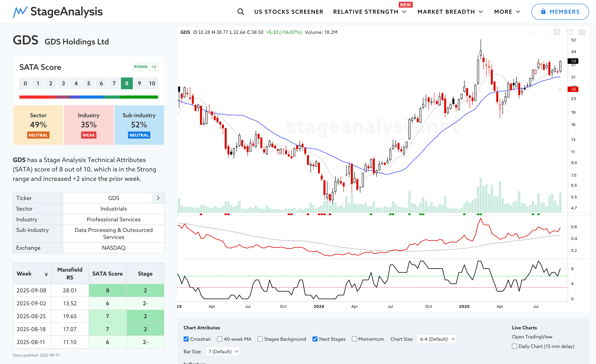
Task: Click the Volume: 18.2M readout
Action: pos(321,32)
